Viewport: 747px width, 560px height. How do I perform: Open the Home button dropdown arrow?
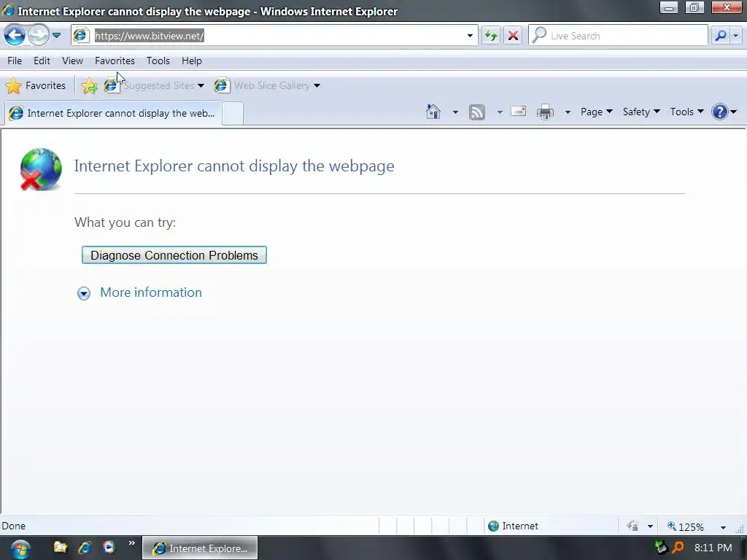[x=455, y=112]
